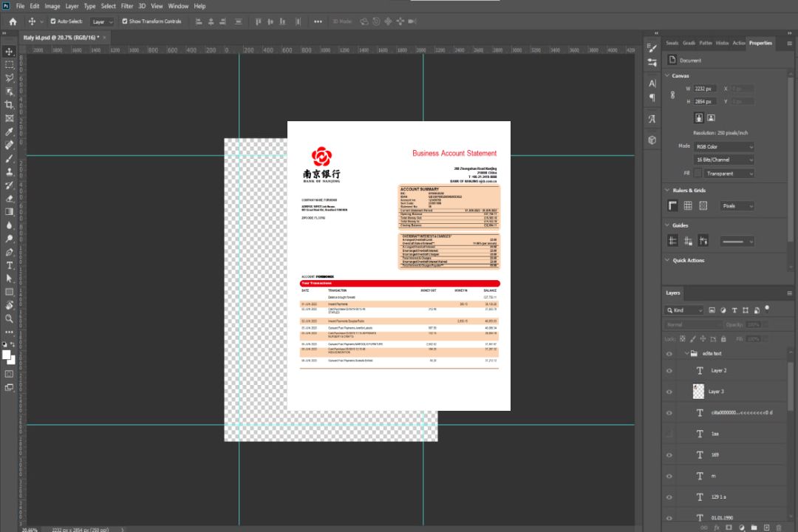Click the canvas Fill color swatch
This screenshot has width=798, height=532.
(698, 174)
